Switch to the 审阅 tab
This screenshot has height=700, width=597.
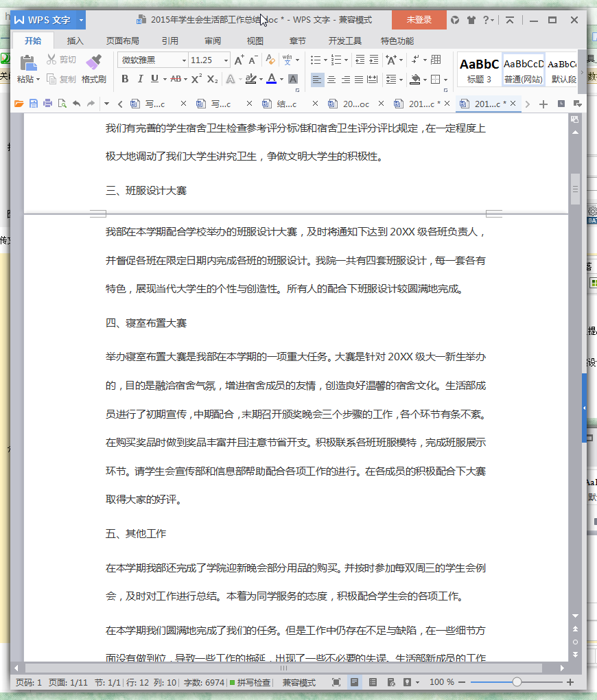(x=213, y=41)
